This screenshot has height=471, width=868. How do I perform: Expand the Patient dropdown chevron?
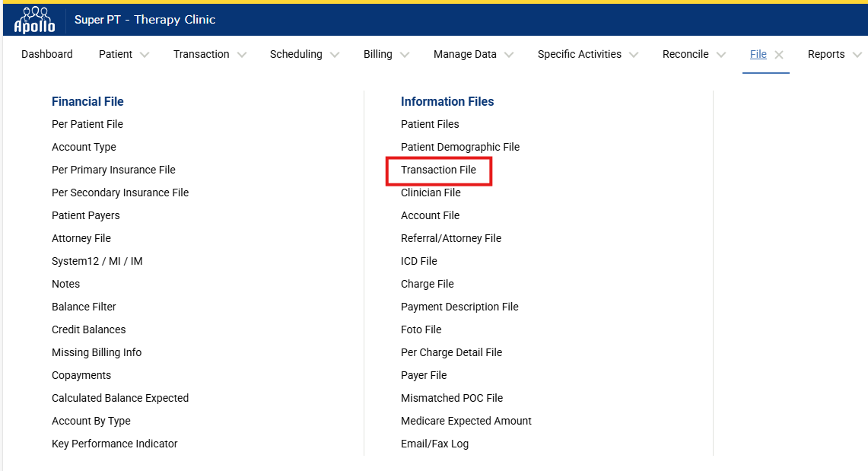[145, 55]
